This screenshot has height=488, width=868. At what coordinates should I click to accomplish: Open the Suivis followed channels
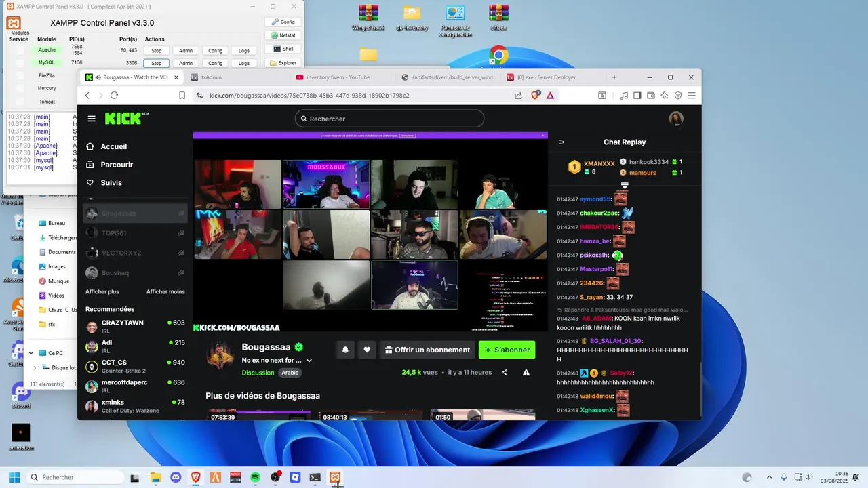(104, 183)
